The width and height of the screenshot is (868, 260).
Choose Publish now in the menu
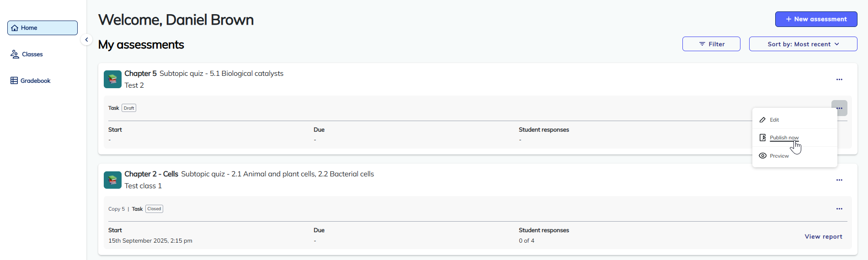[784, 138]
